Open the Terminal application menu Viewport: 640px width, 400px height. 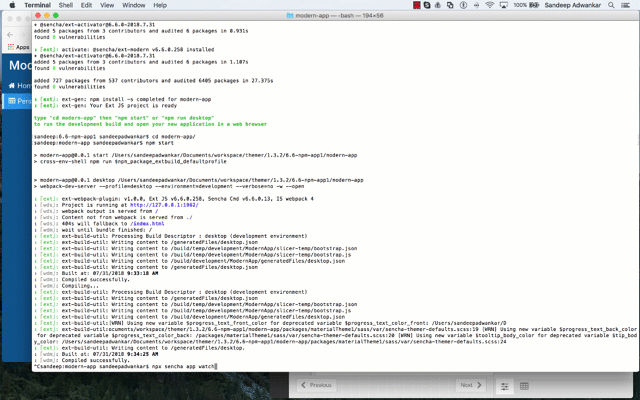pos(37,5)
